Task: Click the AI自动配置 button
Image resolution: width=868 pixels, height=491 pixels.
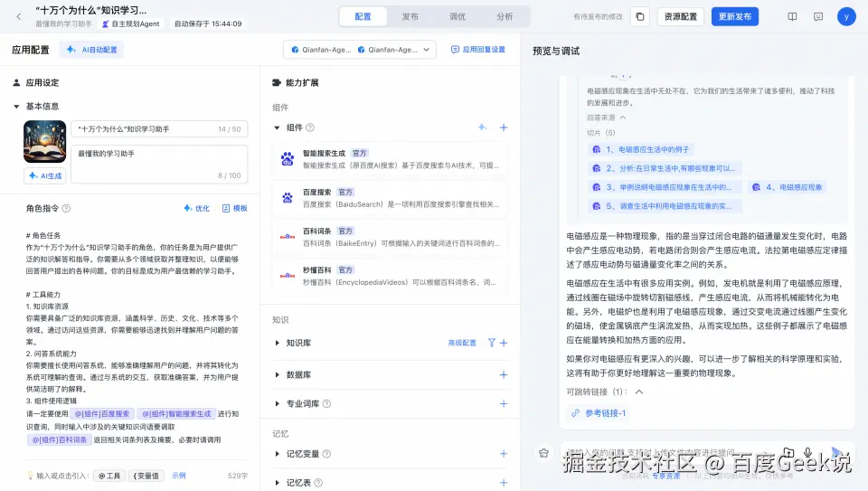Action: [x=92, y=50]
